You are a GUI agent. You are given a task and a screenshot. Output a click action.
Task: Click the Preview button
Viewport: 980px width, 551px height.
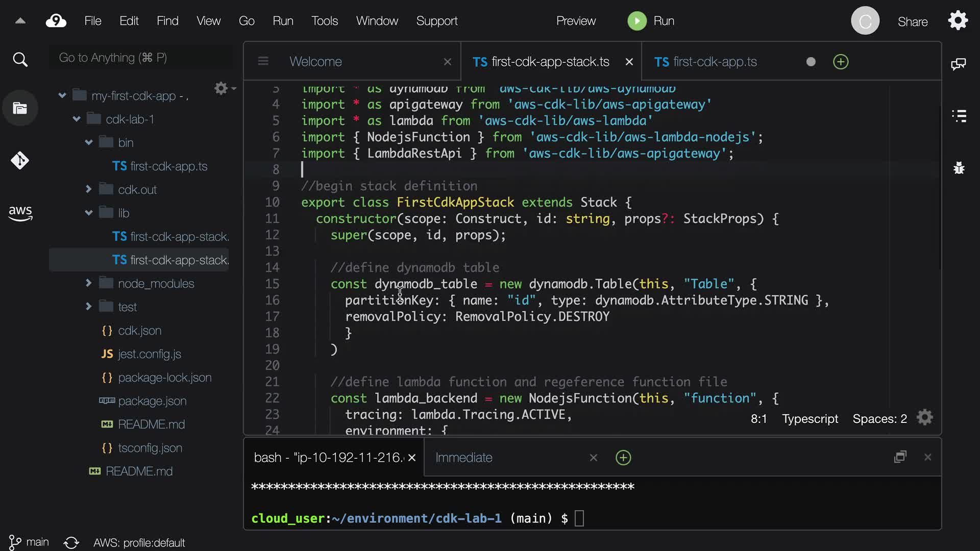pyautogui.click(x=576, y=21)
